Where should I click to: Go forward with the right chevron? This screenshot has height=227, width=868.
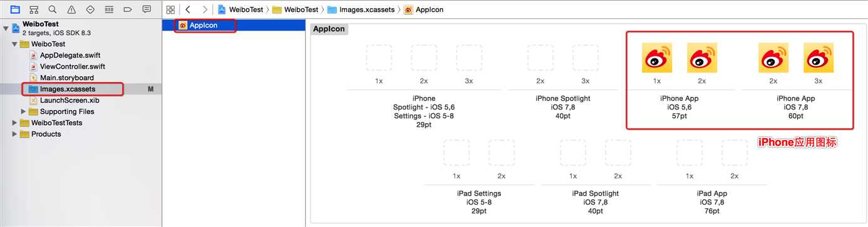[205, 9]
